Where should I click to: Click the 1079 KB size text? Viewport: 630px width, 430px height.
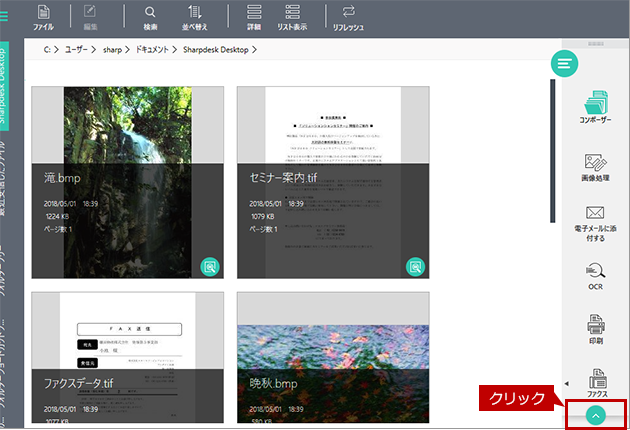pyautogui.click(x=263, y=216)
